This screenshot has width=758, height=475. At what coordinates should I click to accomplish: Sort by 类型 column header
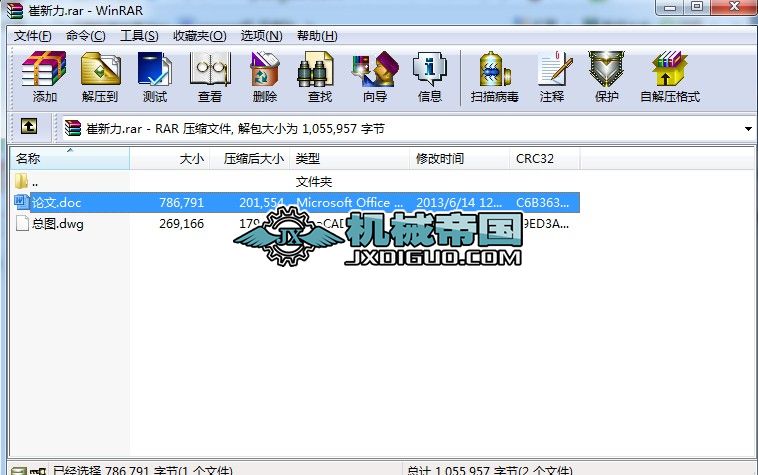[350, 158]
